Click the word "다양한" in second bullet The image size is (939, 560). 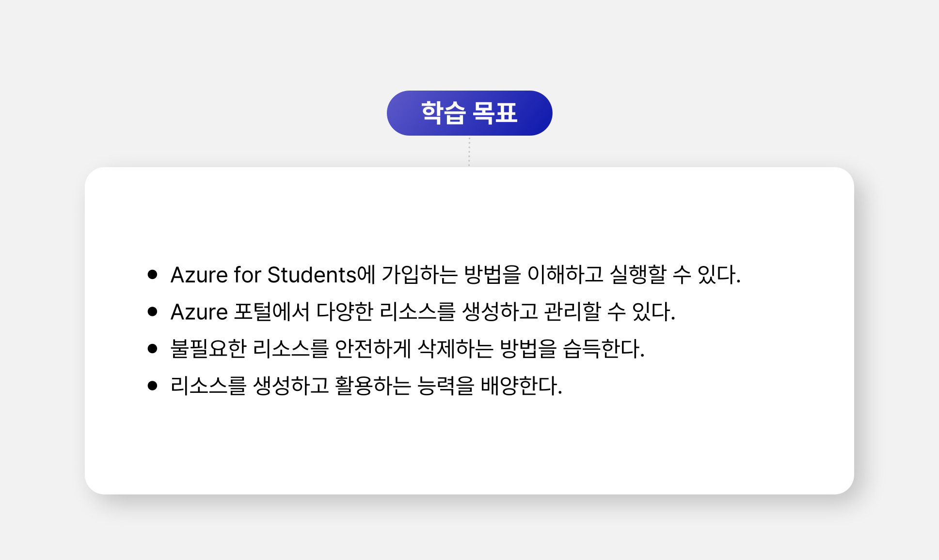(344, 311)
